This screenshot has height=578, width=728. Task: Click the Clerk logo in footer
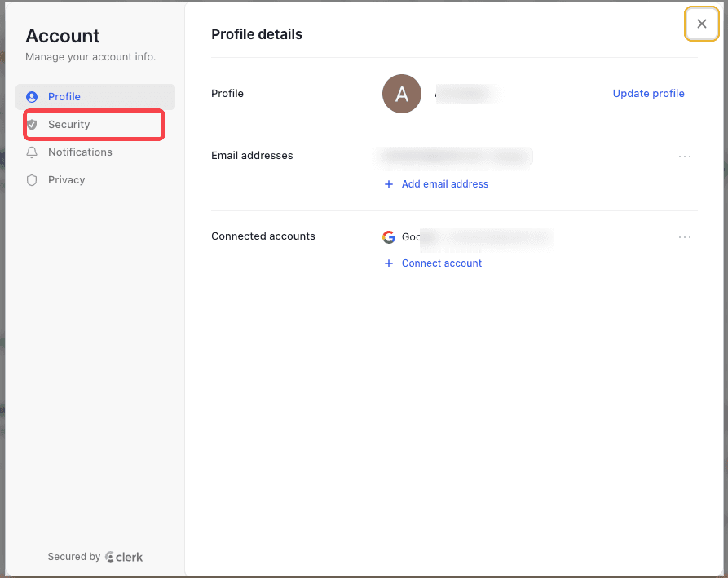click(124, 557)
